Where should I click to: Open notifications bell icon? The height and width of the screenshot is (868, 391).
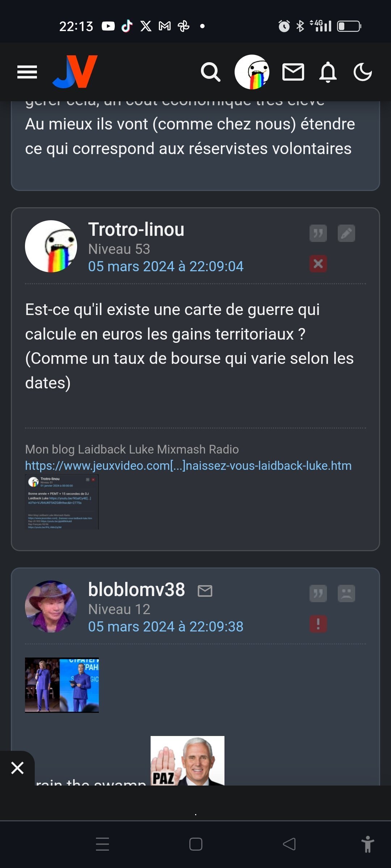[x=328, y=72]
